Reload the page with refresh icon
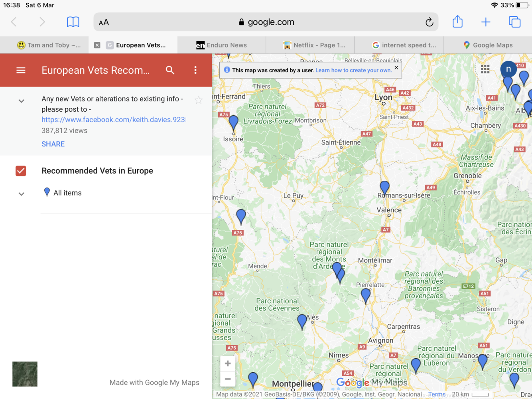The image size is (532, 399). (429, 22)
